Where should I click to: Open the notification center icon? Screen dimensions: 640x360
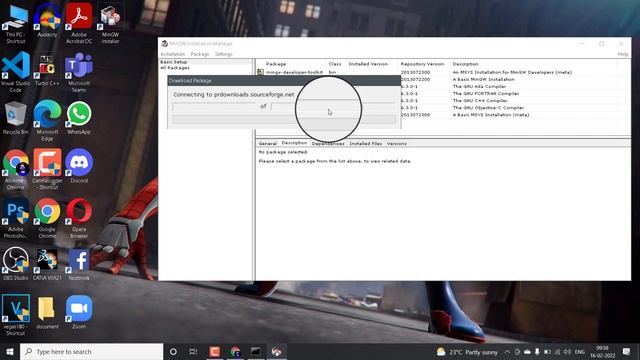point(627,351)
